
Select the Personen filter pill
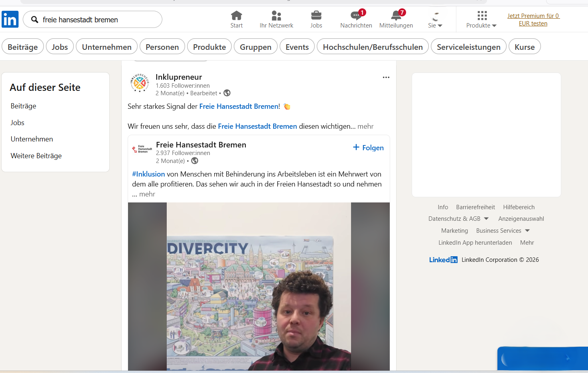click(x=162, y=47)
